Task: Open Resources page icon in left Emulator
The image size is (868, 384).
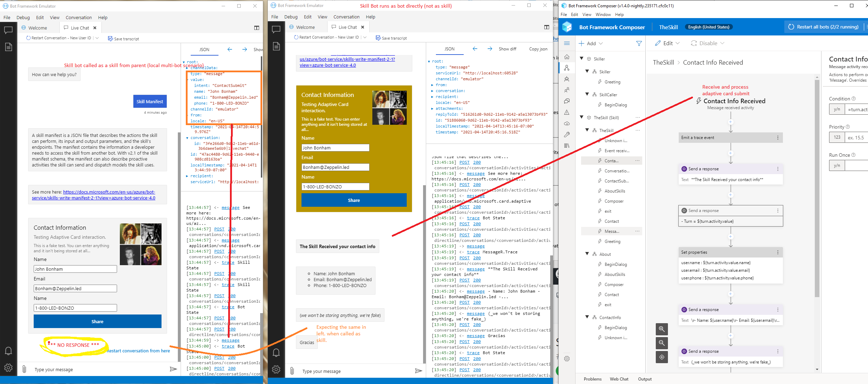Action: coord(9,47)
